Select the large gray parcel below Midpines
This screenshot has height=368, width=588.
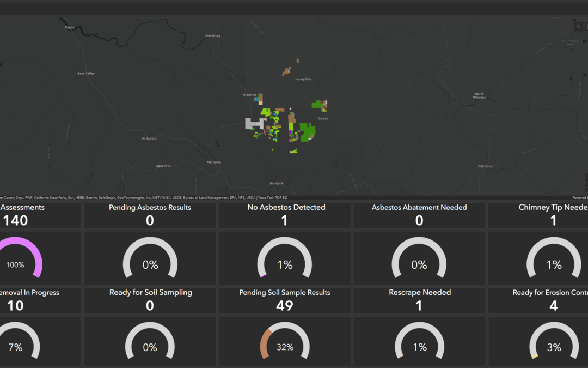pyautogui.click(x=253, y=124)
